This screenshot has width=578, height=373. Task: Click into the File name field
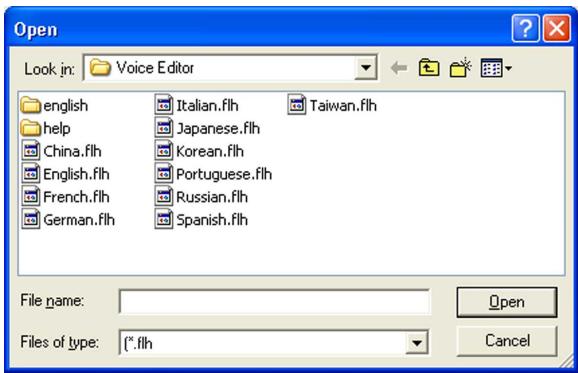[x=274, y=302]
